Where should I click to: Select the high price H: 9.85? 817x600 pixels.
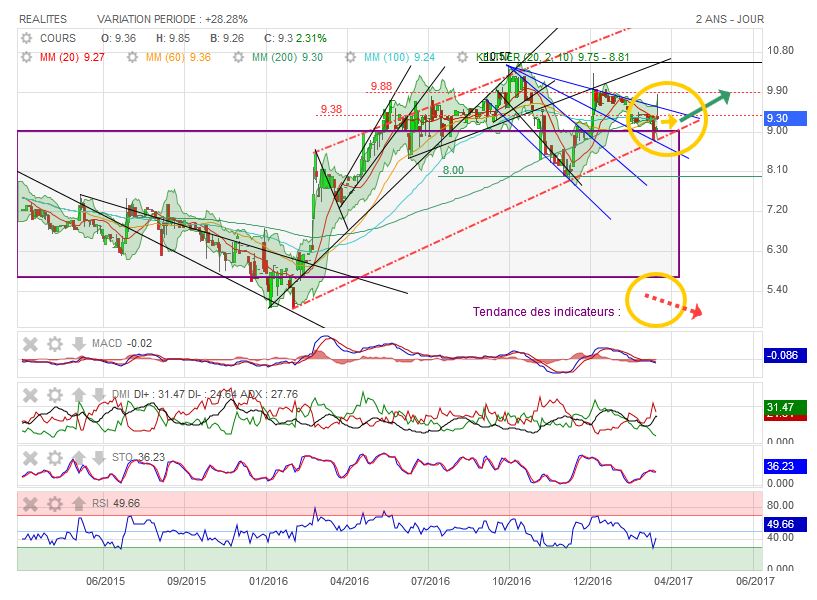tap(173, 38)
